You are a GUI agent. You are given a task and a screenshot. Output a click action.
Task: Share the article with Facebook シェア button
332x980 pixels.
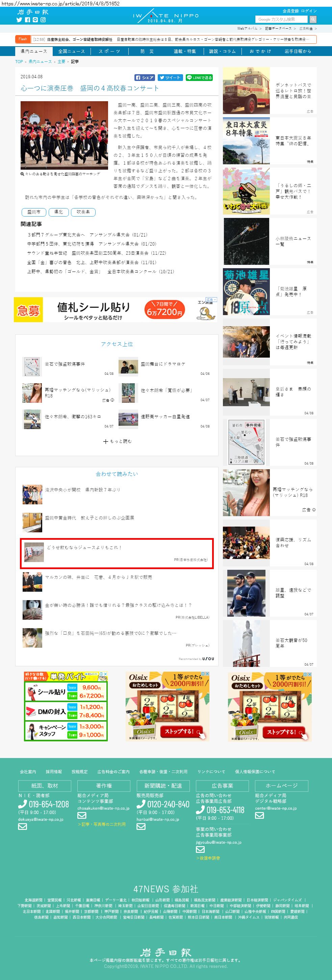tap(145, 78)
